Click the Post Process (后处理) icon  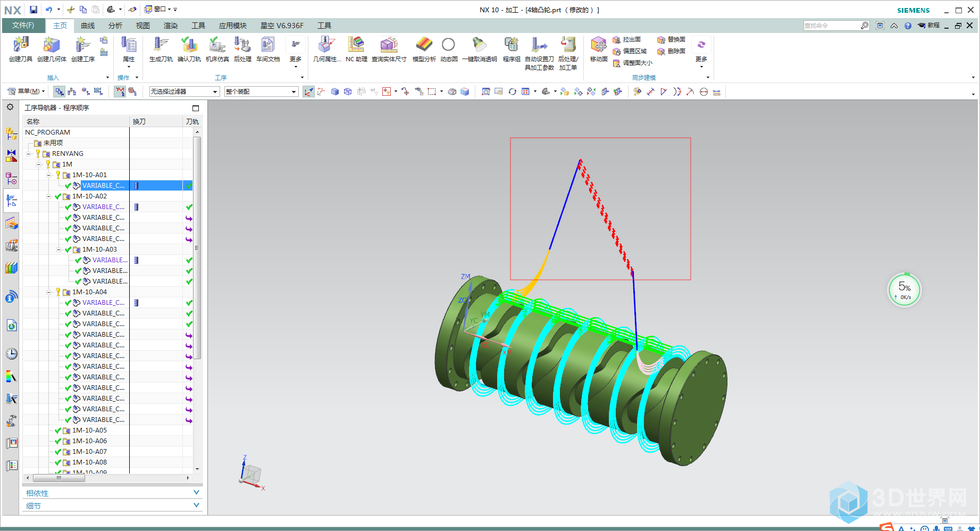[x=242, y=49]
